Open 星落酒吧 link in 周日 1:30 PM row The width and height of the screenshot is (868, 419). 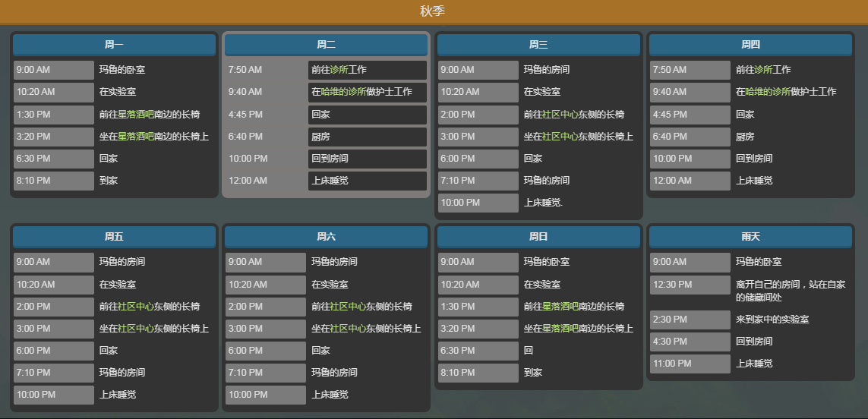(x=560, y=307)
